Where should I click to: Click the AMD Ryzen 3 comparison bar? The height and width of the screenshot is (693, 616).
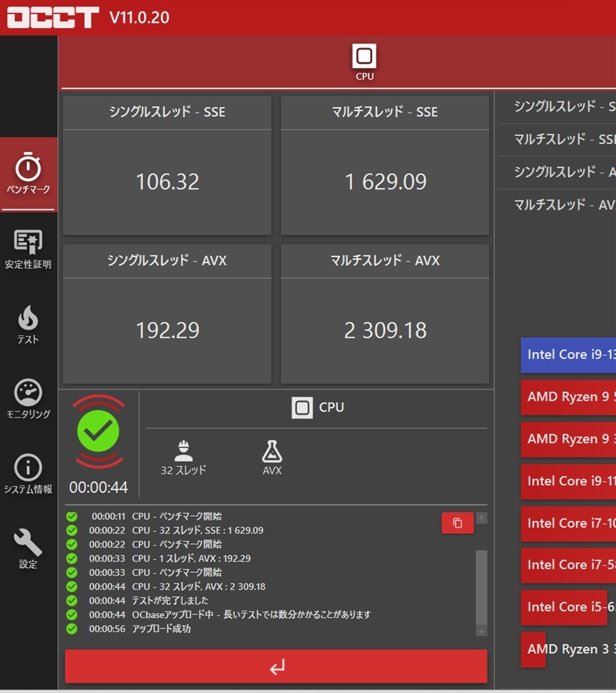pyautogui.click(x=533, y=649)
